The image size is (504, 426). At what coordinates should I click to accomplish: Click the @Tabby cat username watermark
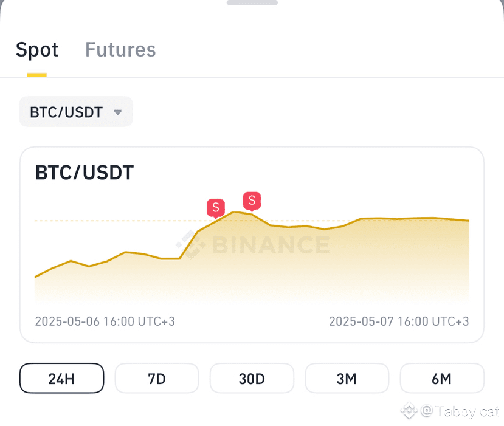[460, 411]
